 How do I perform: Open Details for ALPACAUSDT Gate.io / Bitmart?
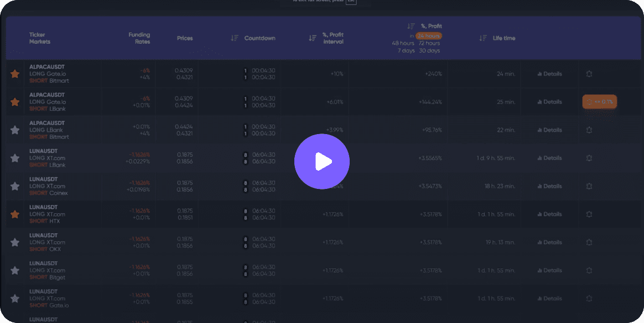pos(549,74)
